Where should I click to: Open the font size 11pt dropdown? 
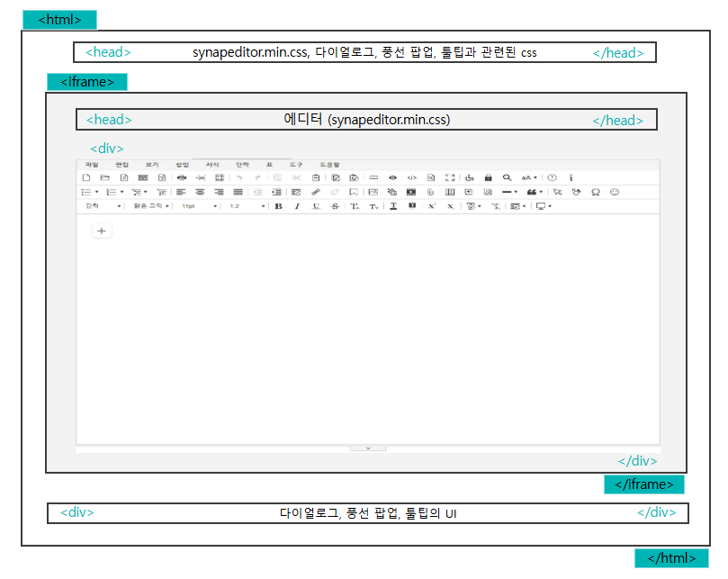pos(198,206)
